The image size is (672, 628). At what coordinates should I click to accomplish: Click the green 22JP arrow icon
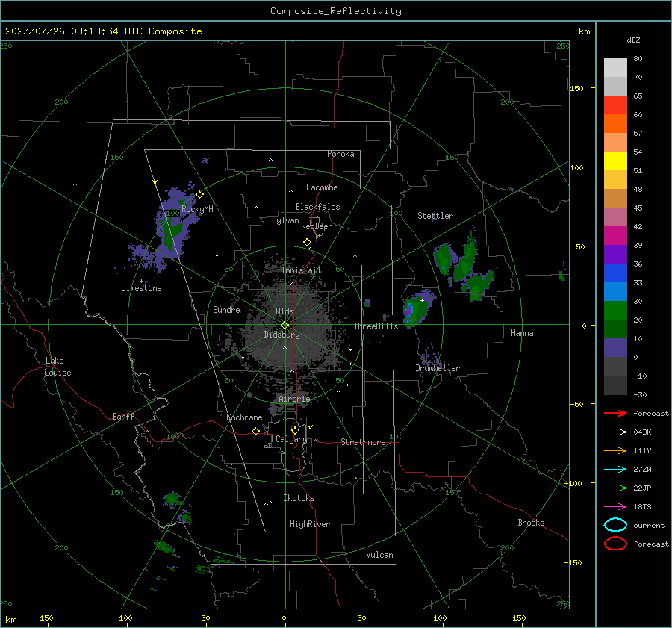pyautogui.click(x=615, y=488)
